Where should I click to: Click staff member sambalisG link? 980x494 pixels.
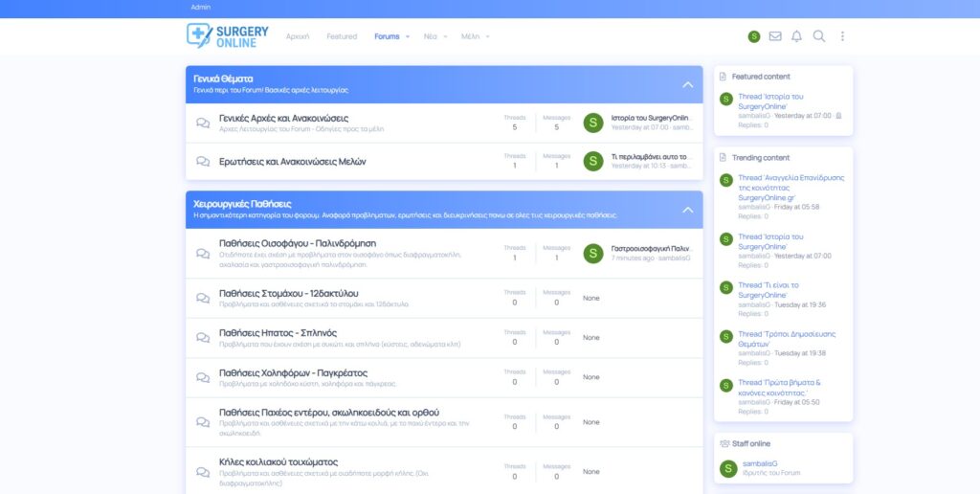[760, 463]
